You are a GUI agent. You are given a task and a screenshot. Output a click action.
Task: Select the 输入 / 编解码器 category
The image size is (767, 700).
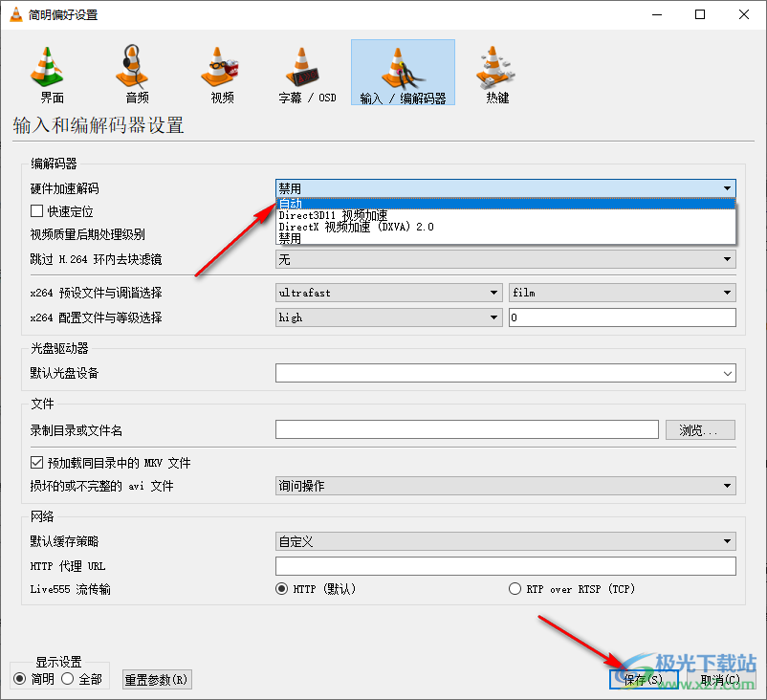(403, 73)
